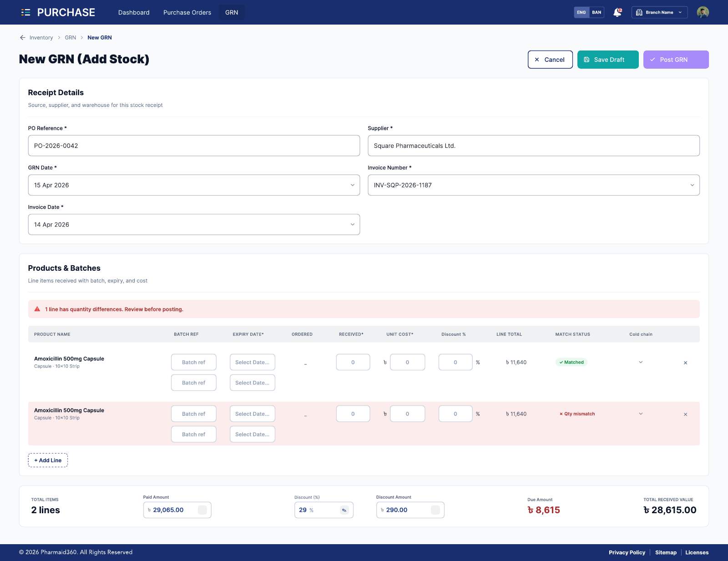Click the small square in Paid Amount field
Screen dimensions: 728x561
click(x=202, y=510)
